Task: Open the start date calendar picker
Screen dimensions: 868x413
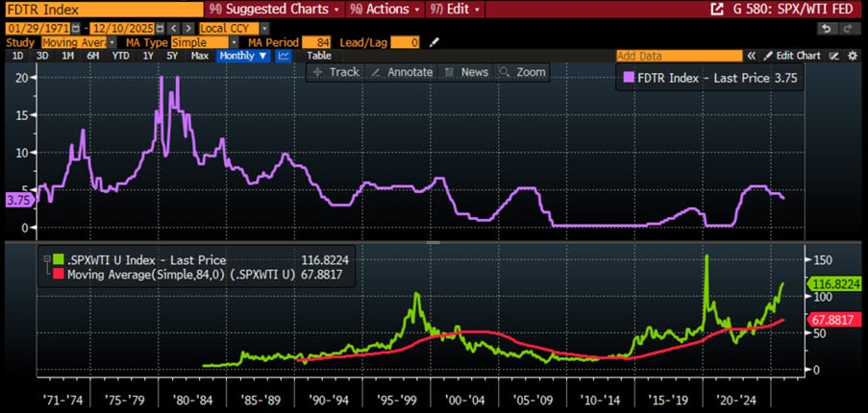Action: 76,28
